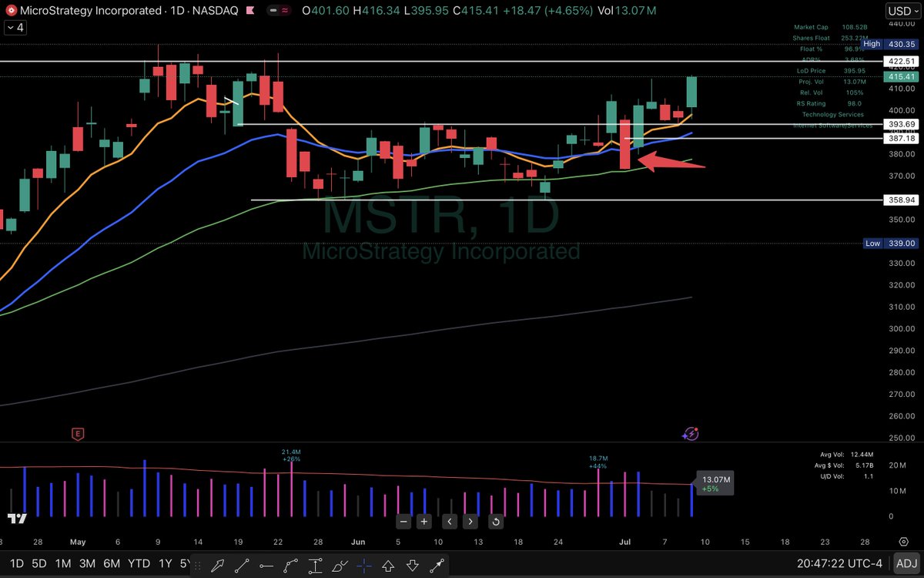Zoom out chart with minus button

pos(403,522)
